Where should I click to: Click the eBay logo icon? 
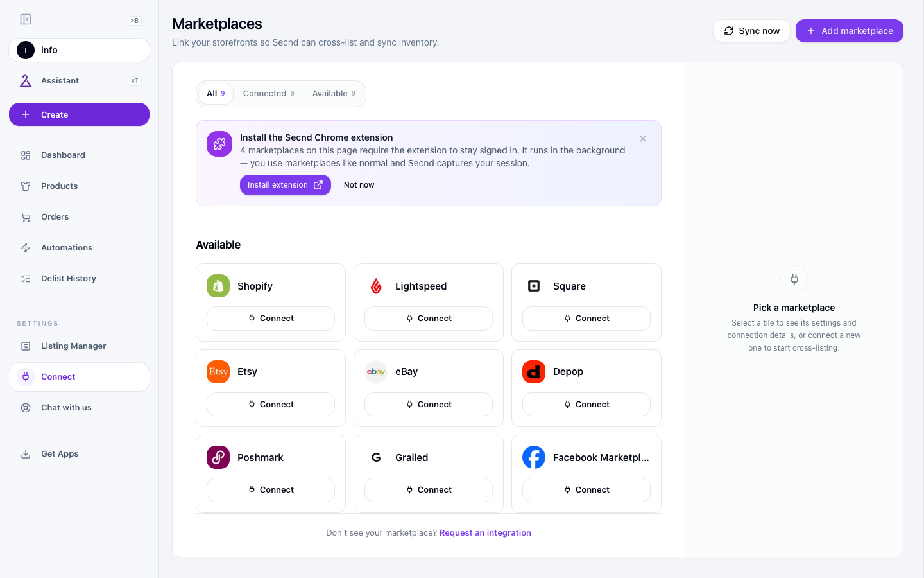click(x=376, y=372)
